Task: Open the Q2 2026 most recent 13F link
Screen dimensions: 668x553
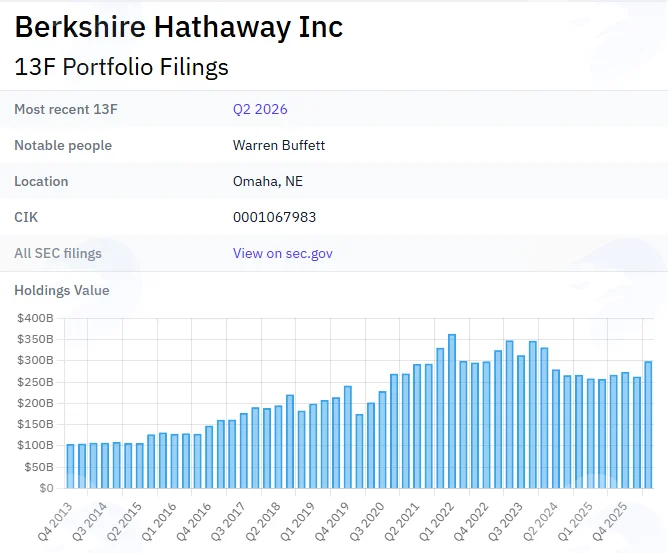Action: pos(260,109)
